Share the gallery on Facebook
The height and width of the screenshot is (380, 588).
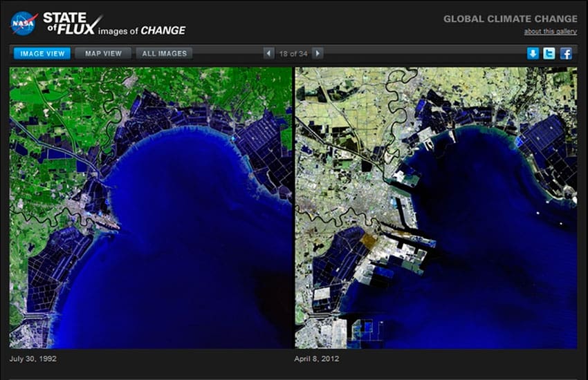point(566,53)
